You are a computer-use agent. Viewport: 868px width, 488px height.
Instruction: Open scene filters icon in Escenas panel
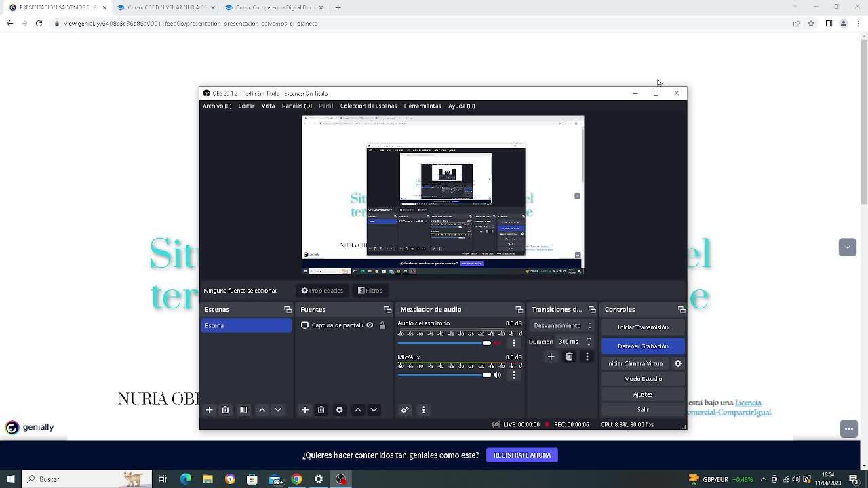243,410
